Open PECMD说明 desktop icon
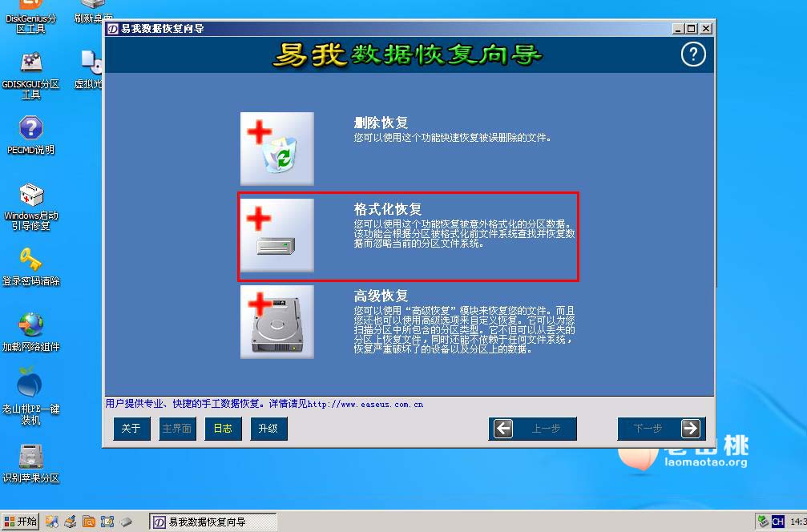 [x=31, y=135]
